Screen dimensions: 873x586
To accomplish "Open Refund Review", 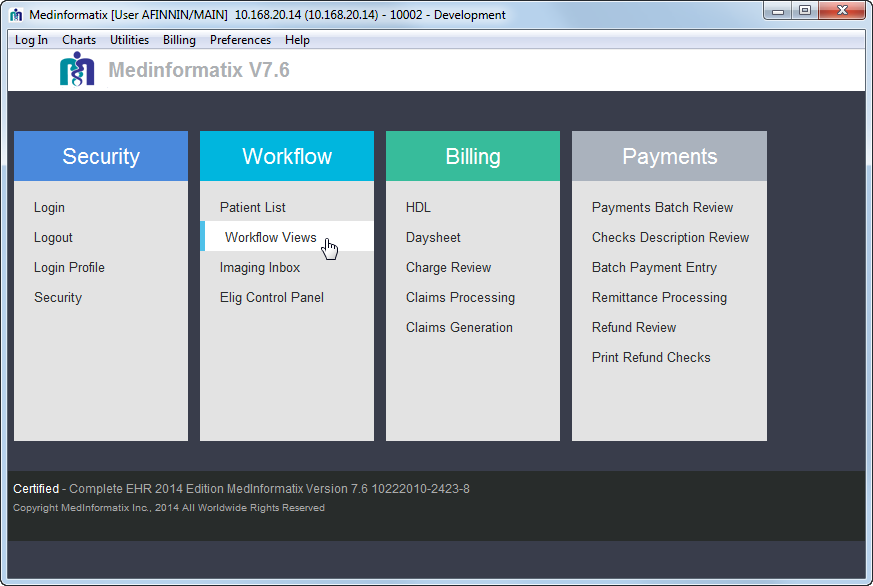I will click(x=634, y=328).
